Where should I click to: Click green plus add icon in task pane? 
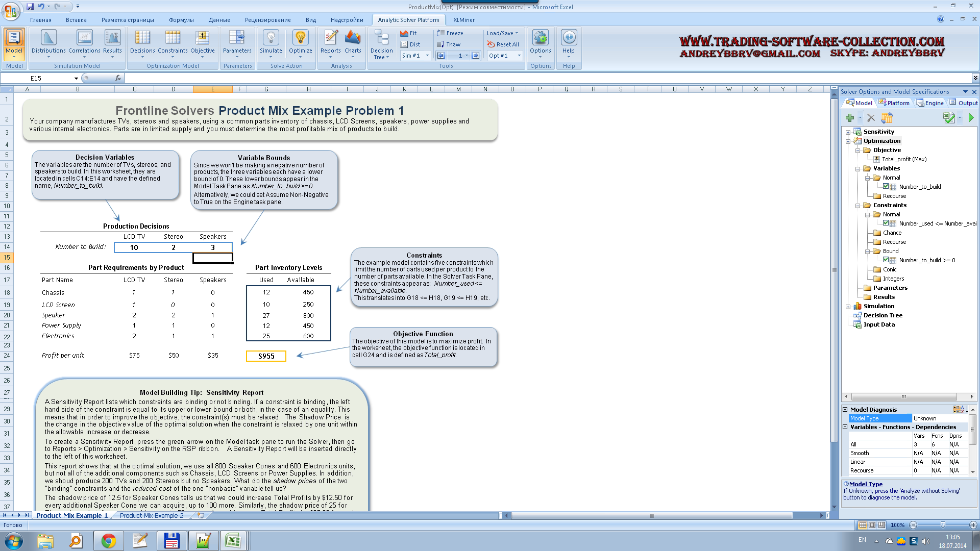point(850,118)
